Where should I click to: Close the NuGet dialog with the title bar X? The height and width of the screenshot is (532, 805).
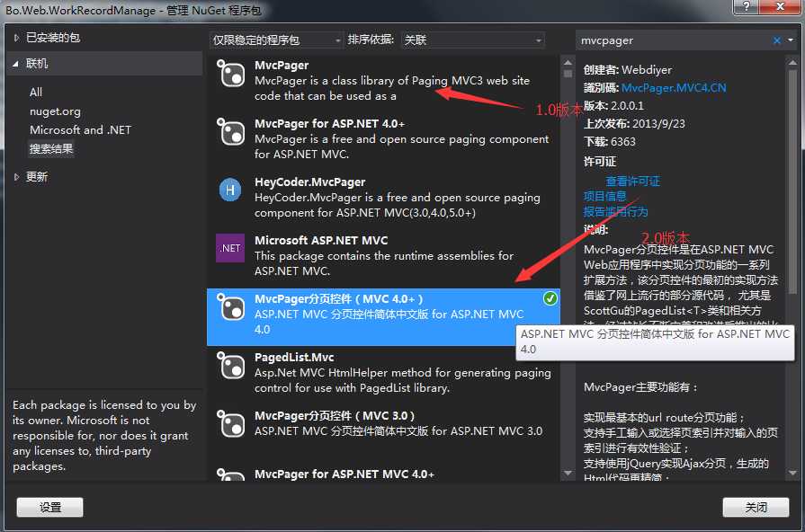[x=780, y=6]
